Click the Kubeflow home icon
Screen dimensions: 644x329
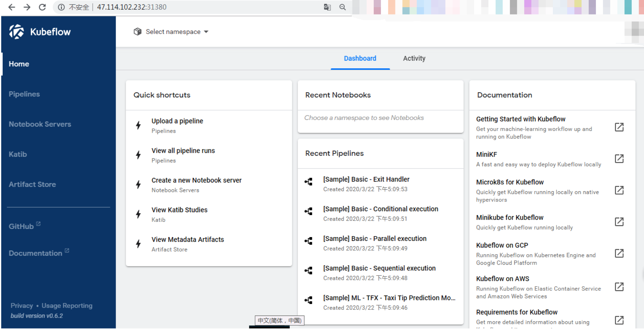16,31
